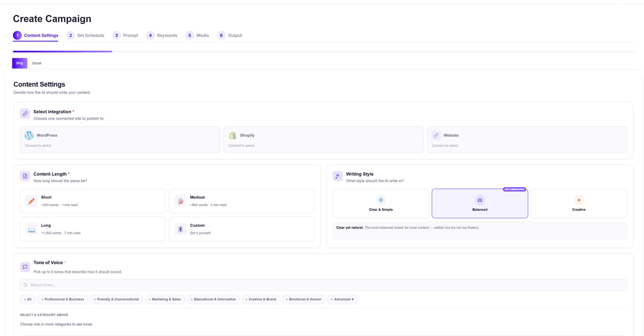Click the Custom length icon
This screenshot has height=336, width=644.
pyautogui.click(x=181, y=229)
